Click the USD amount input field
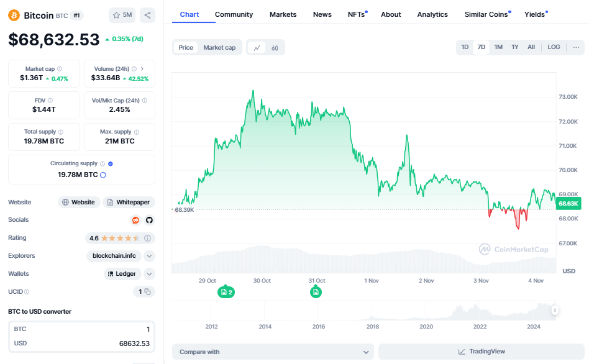 point(81,344)
